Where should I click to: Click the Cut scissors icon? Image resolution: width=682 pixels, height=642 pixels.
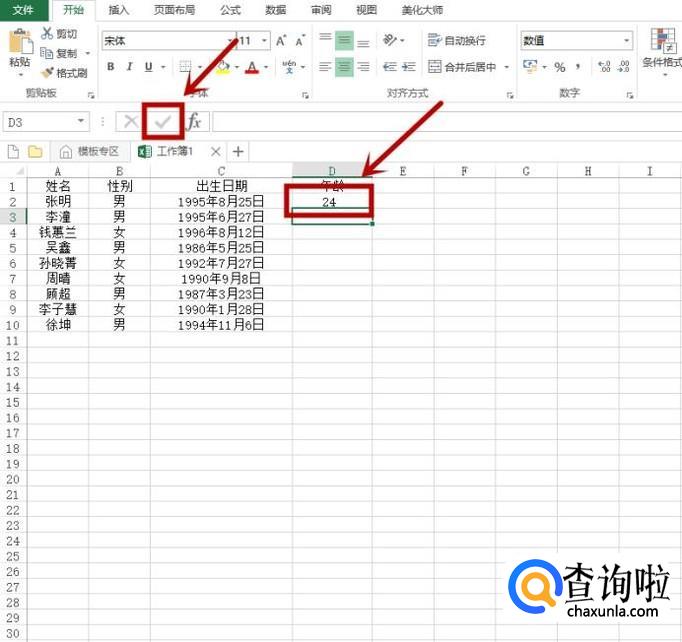tap(47, 33)
